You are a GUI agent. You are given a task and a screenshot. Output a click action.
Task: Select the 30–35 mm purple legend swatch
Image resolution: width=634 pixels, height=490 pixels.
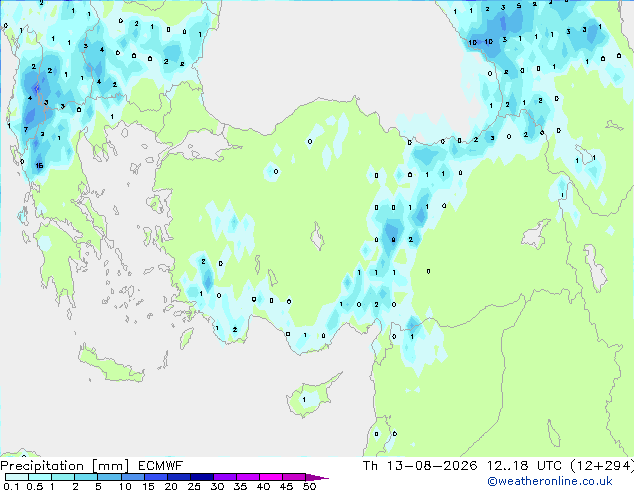click(x=224, y=477)
